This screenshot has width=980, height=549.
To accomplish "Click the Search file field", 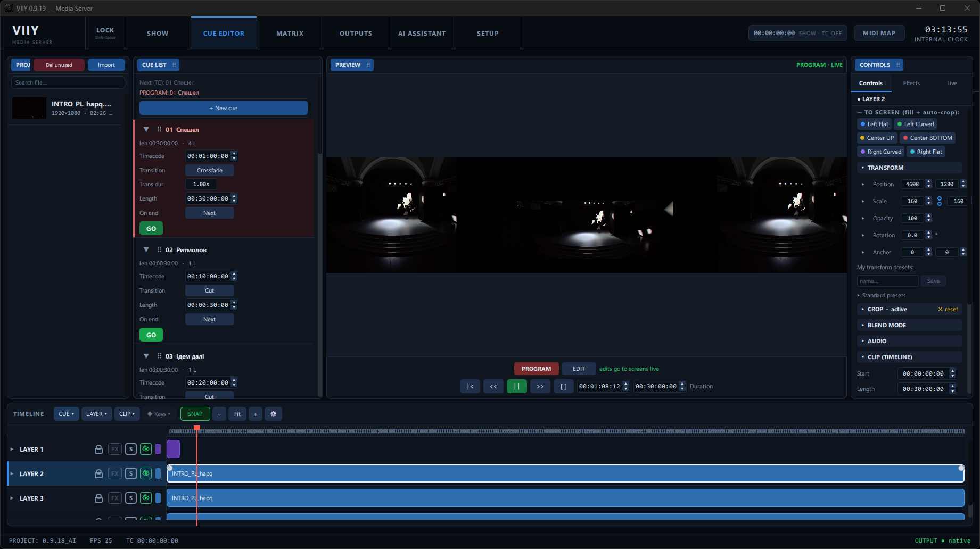I will coord(68,82).
